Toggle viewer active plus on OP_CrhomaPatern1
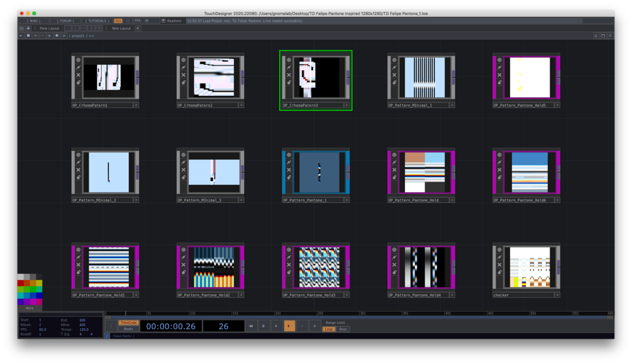Viewport: 632px width, 364px height. (x=136, y=105)
